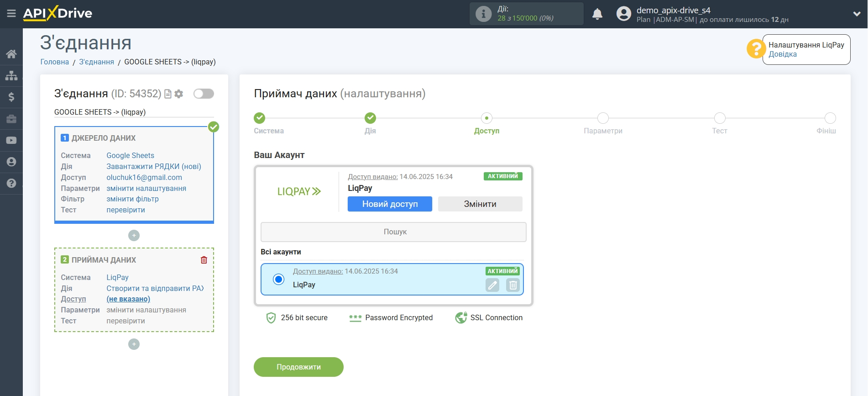The image size is (868, 396).
Task: Go to the Доступ step
Action: coord(486,118)
